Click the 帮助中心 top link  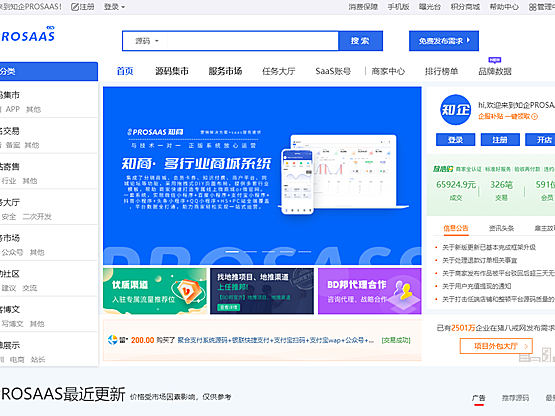tap(504, 7)
